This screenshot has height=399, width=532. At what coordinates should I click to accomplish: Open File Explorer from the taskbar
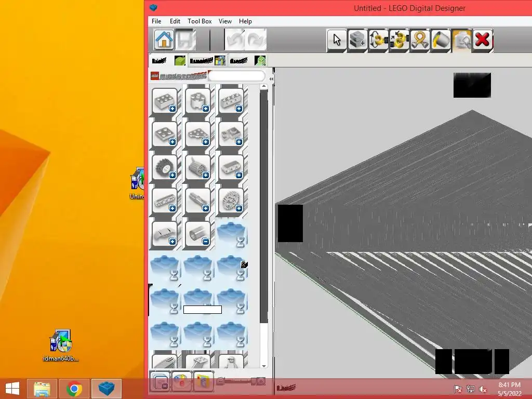click(42, 389)
